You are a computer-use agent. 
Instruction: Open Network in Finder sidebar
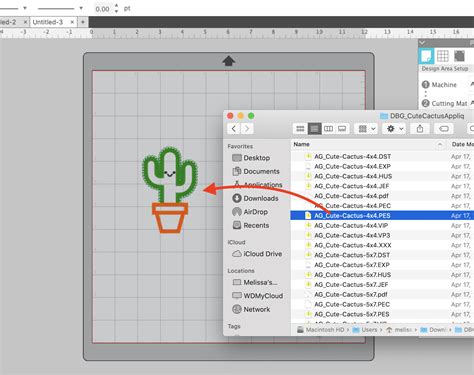251,309
